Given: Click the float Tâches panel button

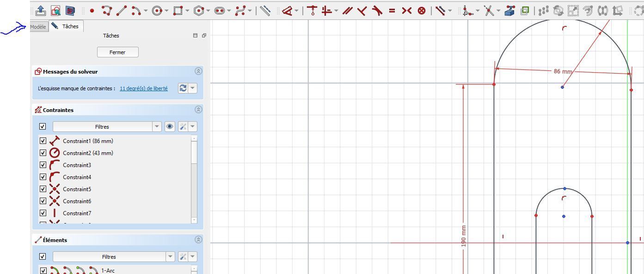Looking at the screenshot, I should (x=204, y=35).
